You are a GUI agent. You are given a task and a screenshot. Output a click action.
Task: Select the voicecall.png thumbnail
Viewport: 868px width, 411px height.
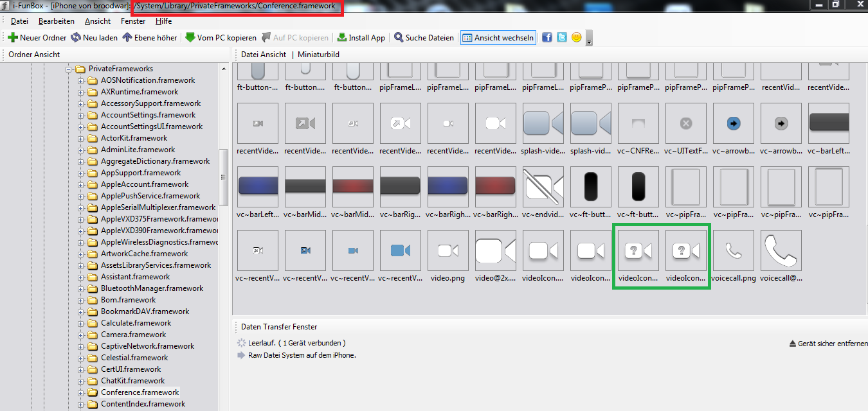pyautogui.click(x=734, y=251)
